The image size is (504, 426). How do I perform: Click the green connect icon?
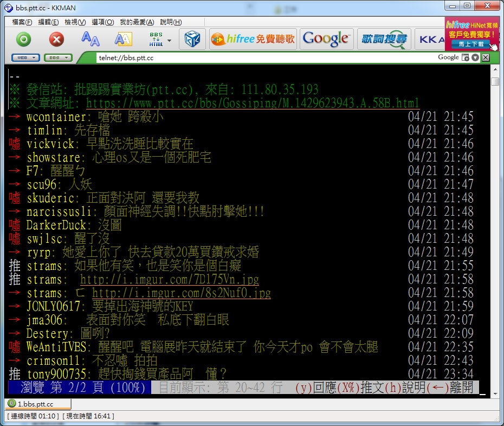[x=23, y=40]
